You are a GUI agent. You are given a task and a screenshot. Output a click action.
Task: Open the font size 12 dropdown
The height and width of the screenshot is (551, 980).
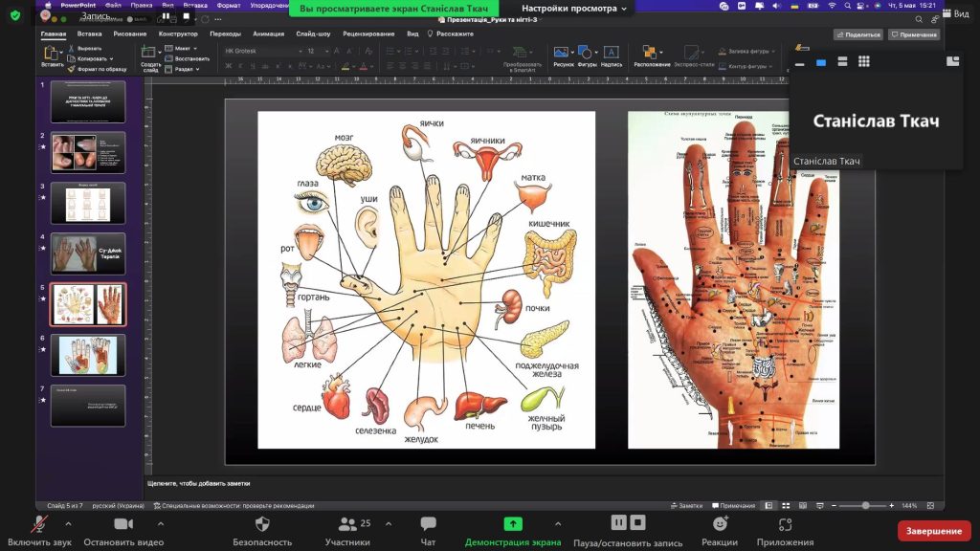(x=318, y=51)
